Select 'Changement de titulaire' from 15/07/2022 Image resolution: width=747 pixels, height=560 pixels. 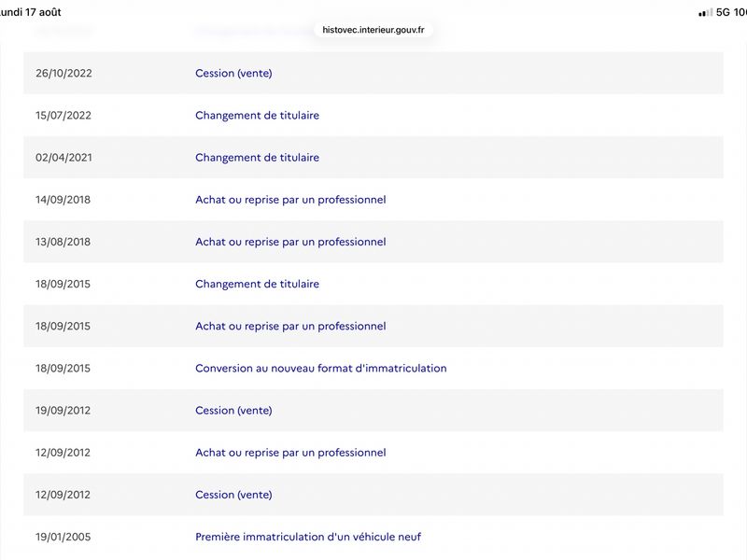tap(258, 115)
